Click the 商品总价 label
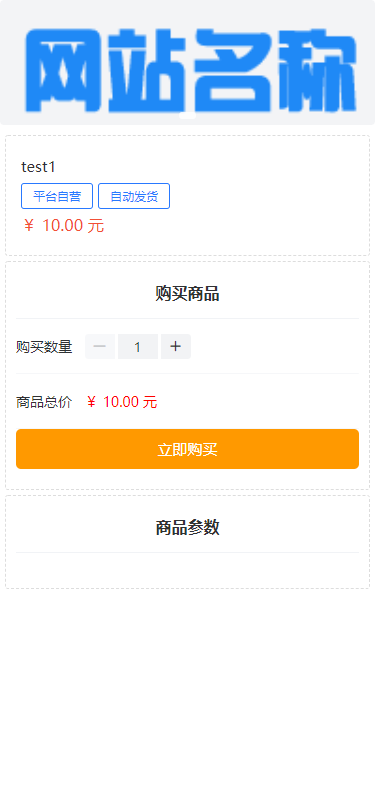 click(x=44, y=403)
